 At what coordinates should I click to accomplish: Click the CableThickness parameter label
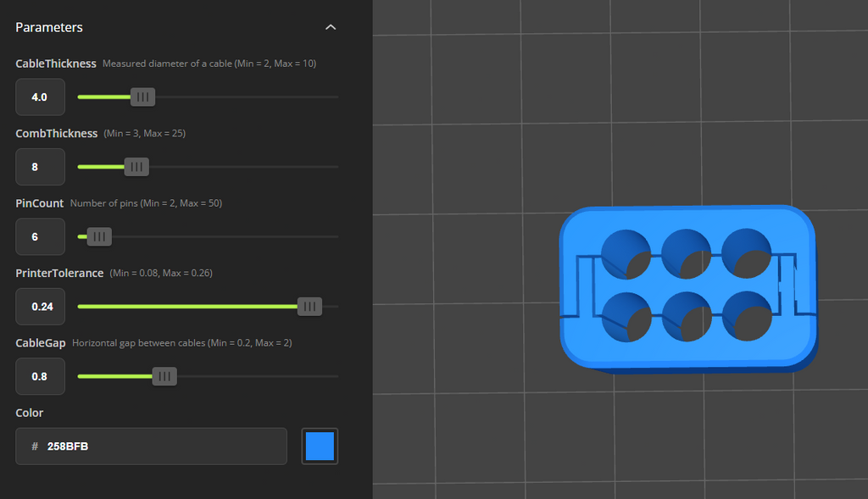tap(56, 64)
